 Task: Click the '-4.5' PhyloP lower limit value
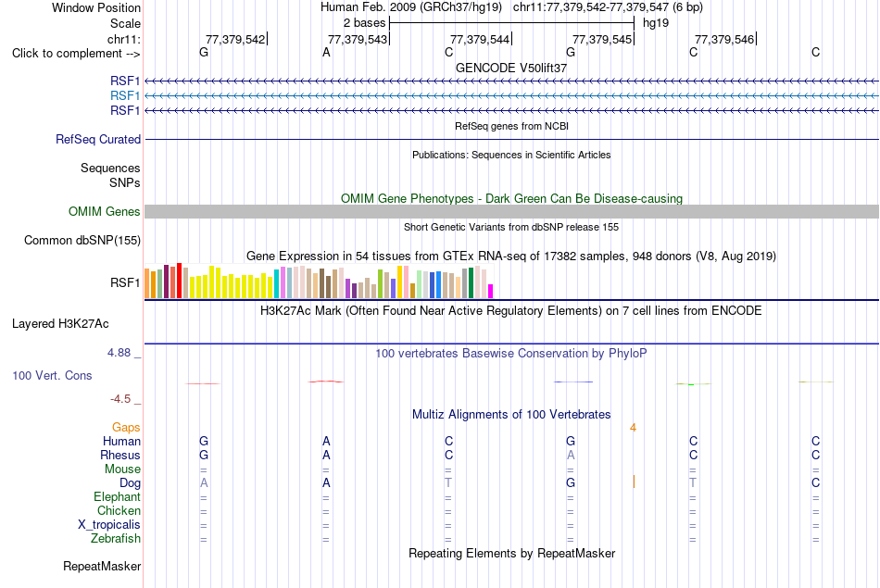[x=120, y=399]
